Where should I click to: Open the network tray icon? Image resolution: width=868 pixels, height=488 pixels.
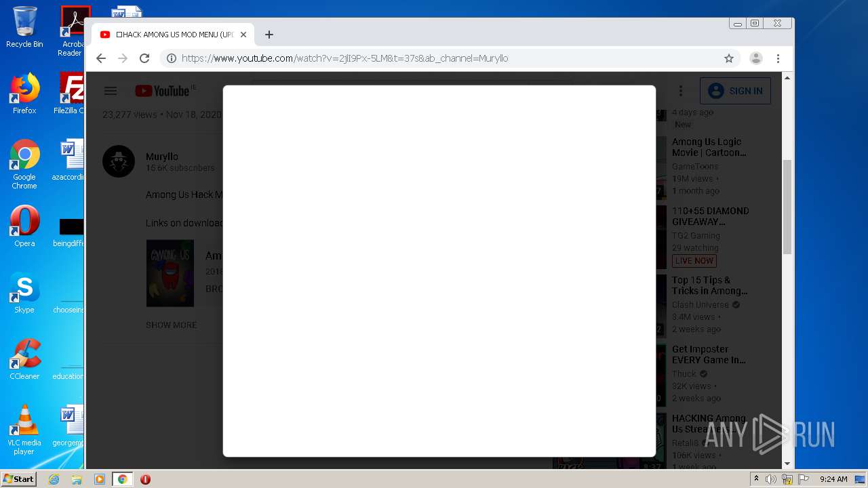click(x=787, y=479)
